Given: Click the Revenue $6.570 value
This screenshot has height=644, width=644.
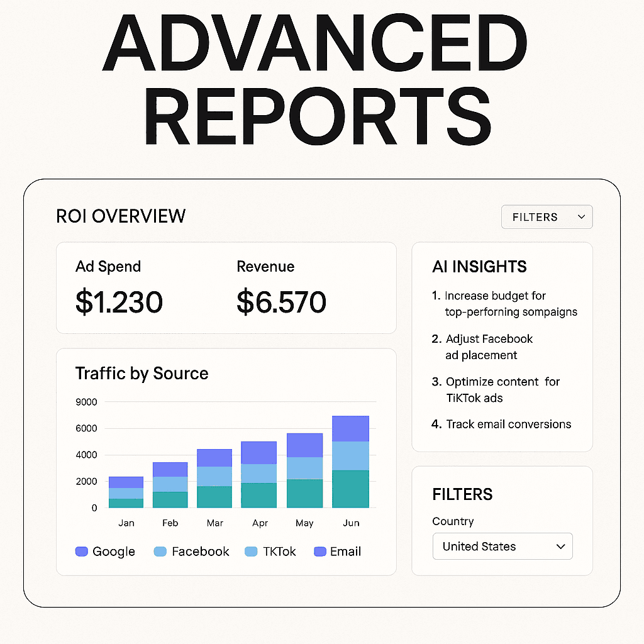Looking at the screenshot, I should click(281, 303).
